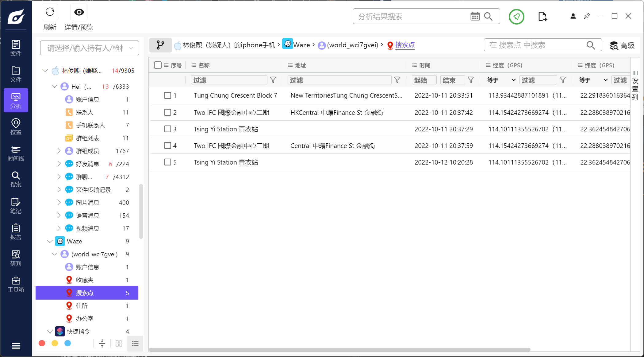Check the box for row 3 Tsing Yi Station

click(x=167, y=129)
